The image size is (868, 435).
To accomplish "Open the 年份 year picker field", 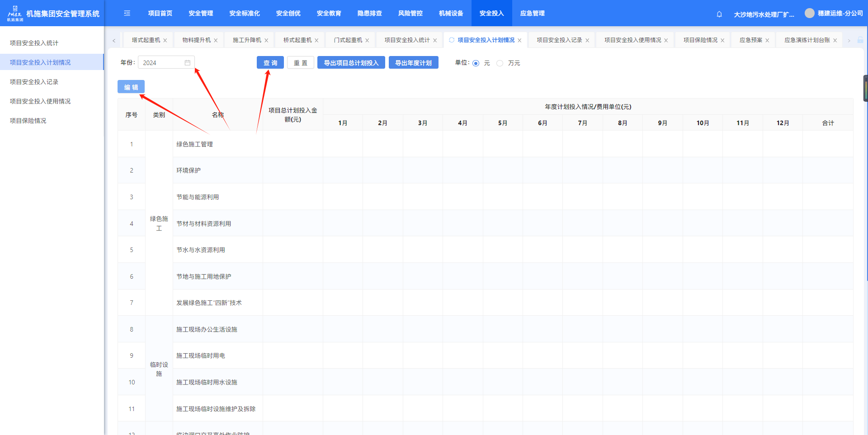I will [x=163, y=63].
